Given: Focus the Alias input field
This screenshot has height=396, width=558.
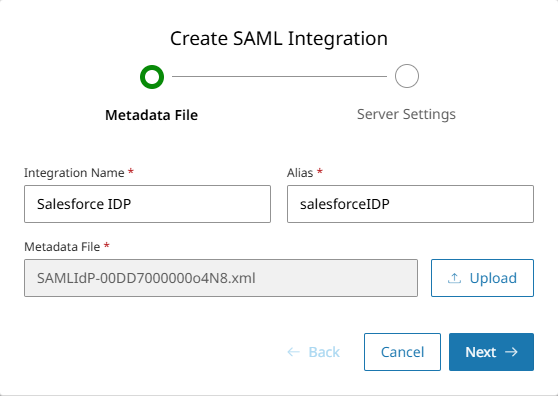Looking at the screenshot, I should tap(410, 204).
